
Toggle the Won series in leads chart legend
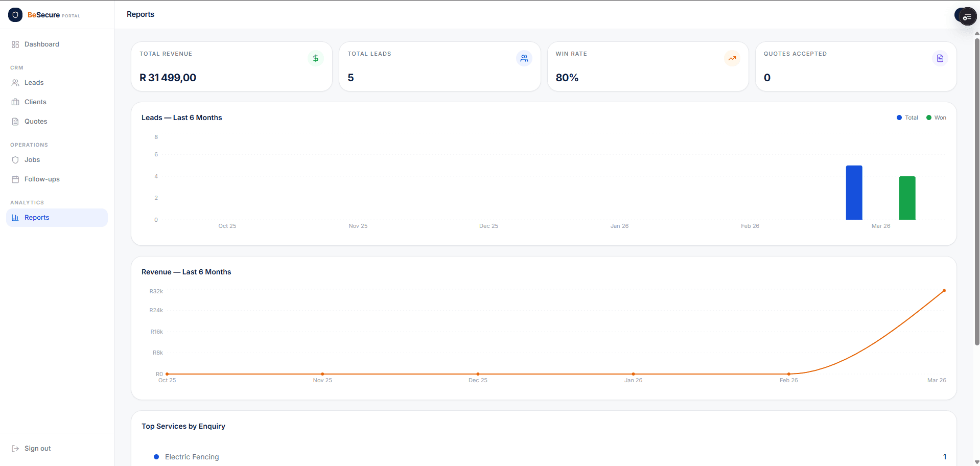pyautogui.click(x=936, y=118)
